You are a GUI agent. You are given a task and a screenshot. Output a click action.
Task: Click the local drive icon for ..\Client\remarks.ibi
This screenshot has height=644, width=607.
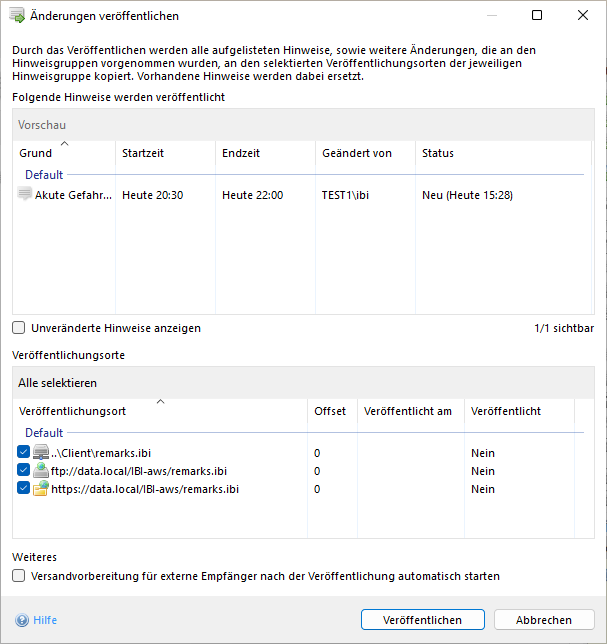coord(40,453)
